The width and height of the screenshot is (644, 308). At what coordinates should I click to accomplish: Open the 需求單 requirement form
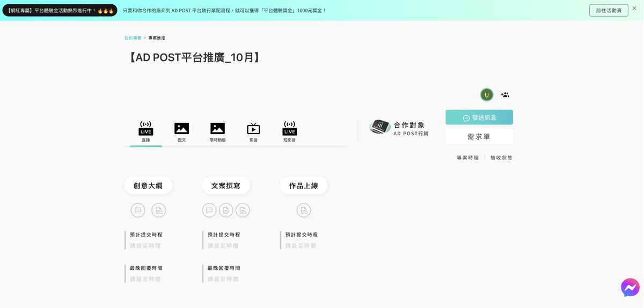tap(479, 137)
